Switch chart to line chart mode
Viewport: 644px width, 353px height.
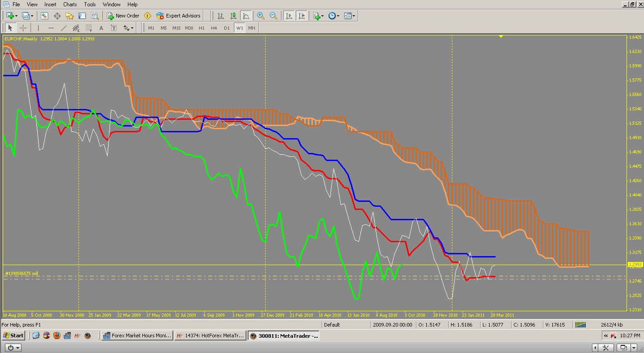246,16
